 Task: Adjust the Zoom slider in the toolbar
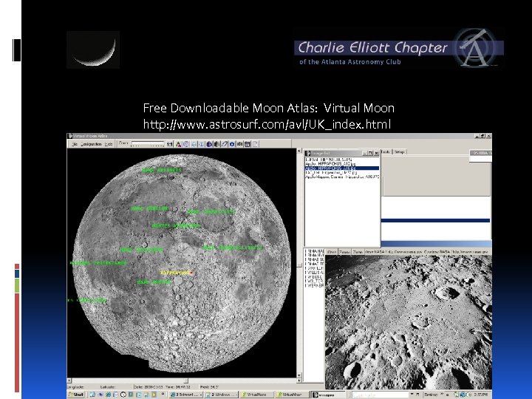pyautogui.click(x=148, y=144)
